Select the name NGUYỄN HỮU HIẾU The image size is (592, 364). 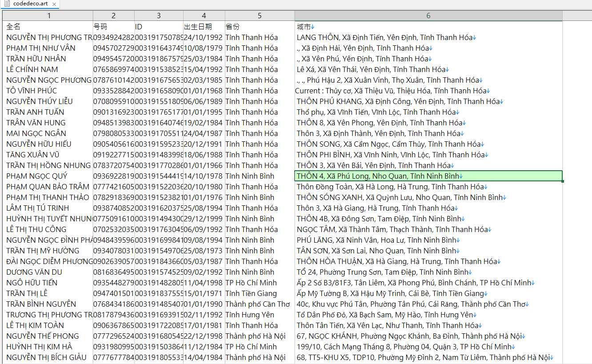39,144
